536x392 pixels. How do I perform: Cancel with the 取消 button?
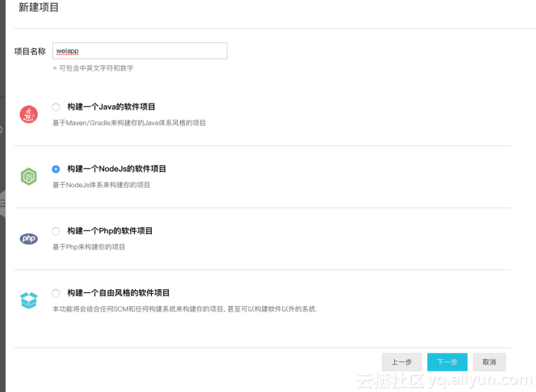pos(489,362)
